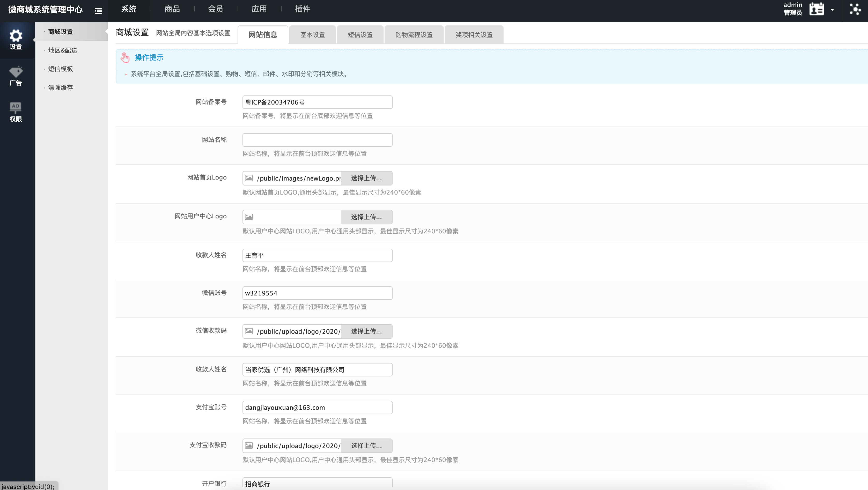
Task: Click the 操作提示 hand pointer icon
Action: pos(125,58)
